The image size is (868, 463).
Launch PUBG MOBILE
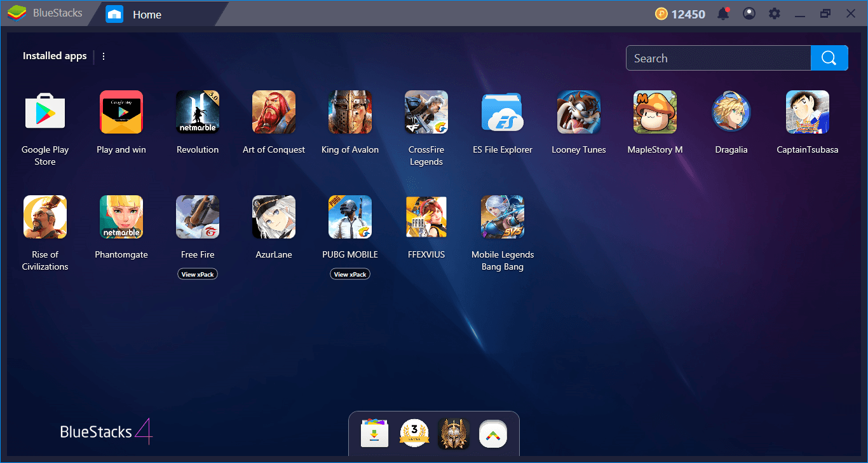(350, 217)
